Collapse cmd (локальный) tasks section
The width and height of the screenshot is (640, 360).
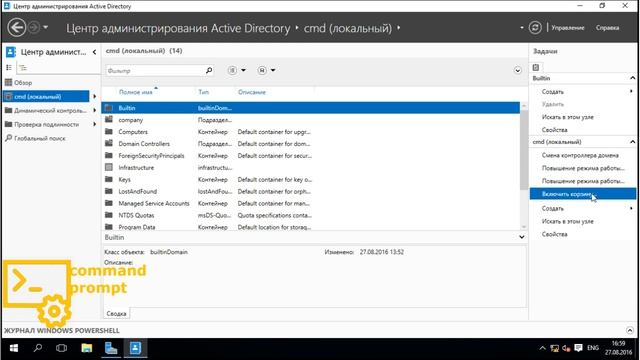tap(632, 142)
